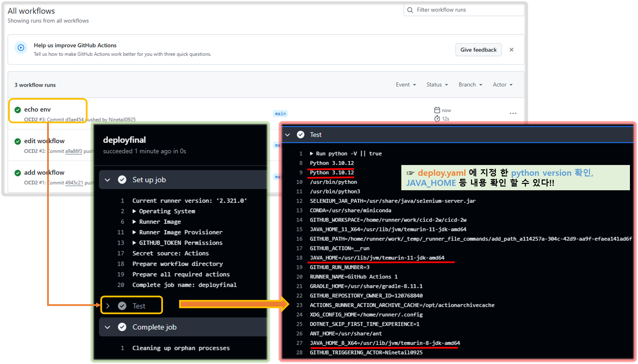The image size is (638, 364).
Task: Collapse the Set up job step
Action: click(x=107, y=180)
